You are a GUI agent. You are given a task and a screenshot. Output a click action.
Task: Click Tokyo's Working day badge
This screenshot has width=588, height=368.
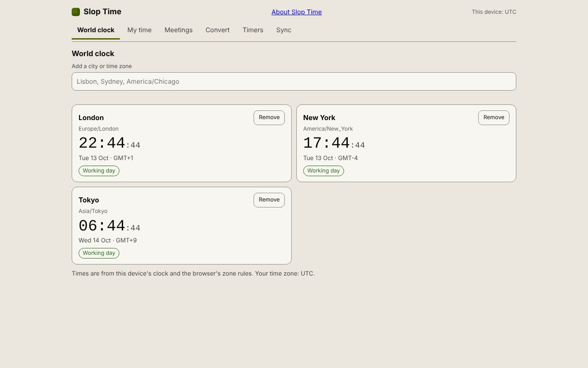99,253
